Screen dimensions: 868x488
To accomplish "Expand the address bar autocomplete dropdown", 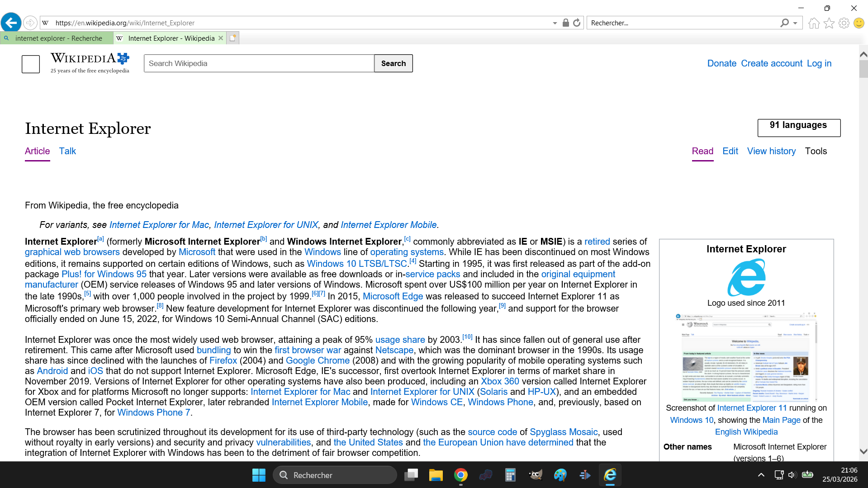I will click(x=555, y=23).
